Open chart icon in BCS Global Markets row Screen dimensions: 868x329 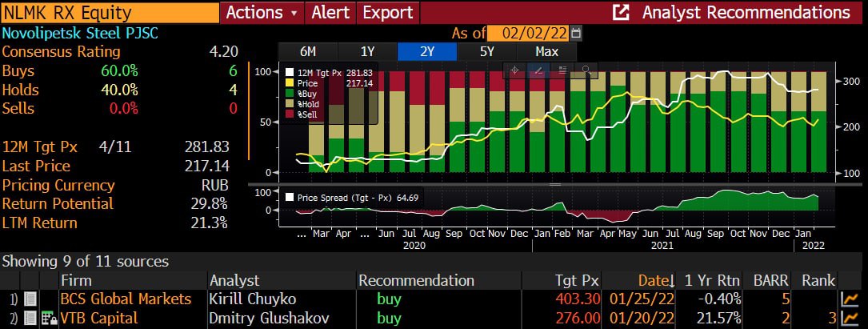848,299
